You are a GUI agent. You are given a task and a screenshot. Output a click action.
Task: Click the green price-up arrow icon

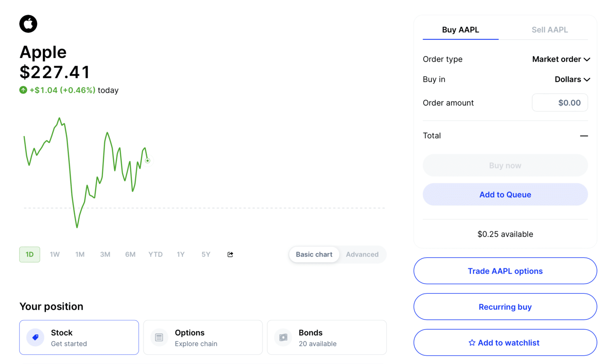pyautogui.click(x=23, y=90)
